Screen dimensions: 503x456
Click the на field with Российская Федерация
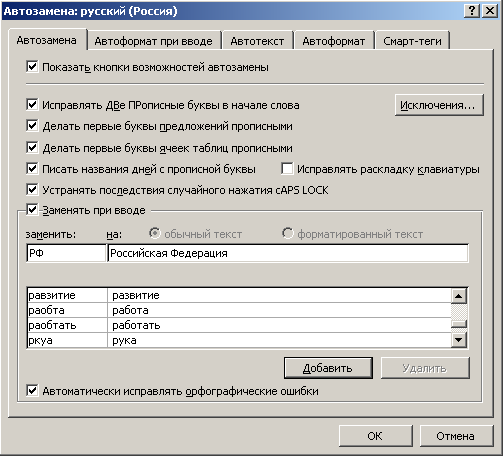[288, 253]
